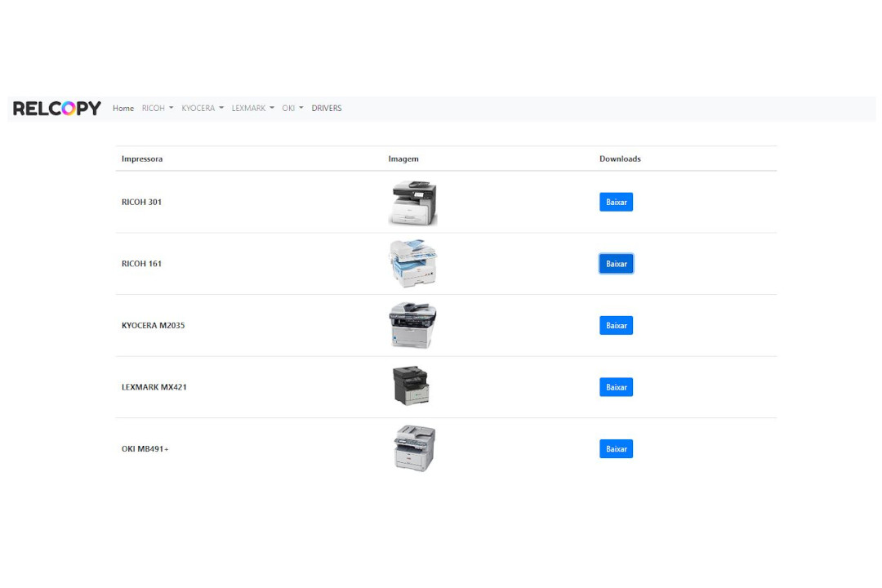This screenshot has width=882, height=588.
Task: Click the OKI MB491+ printer thumbnail
Action: pos(415,448)
